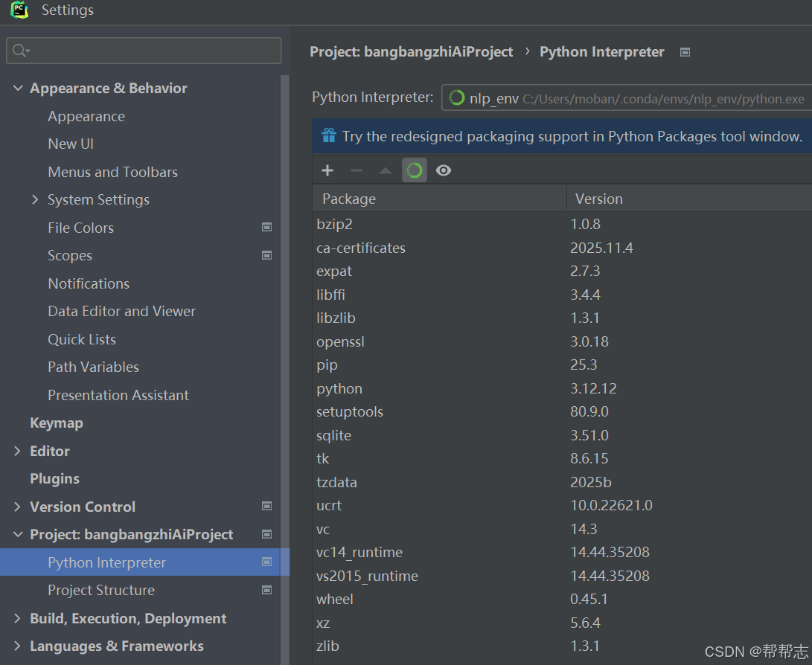This screenshot has width=812, height=665.
Task: Click the settings search field
Action: click(144, 50)
